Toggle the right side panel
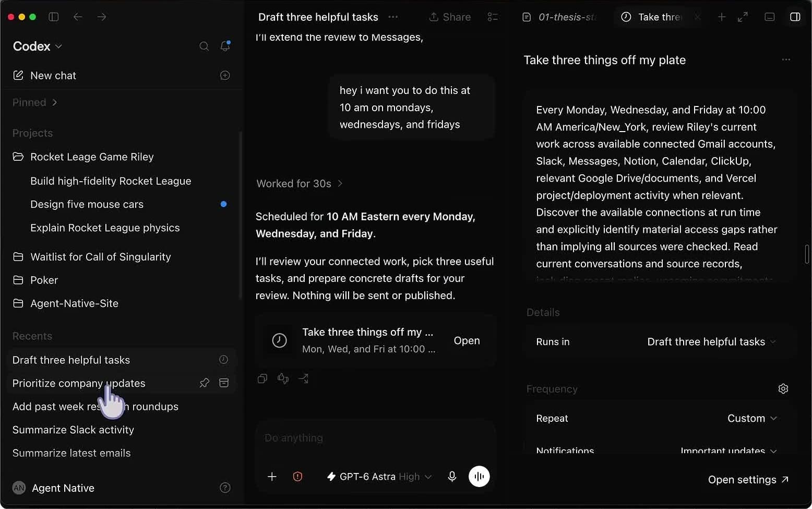The height and width of the screenshot is (509, 812). click(795, 17)
